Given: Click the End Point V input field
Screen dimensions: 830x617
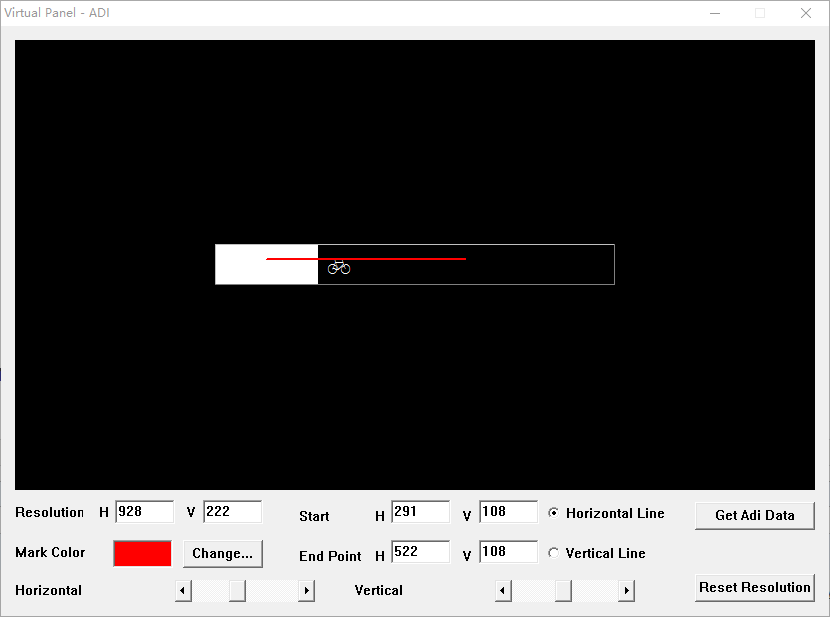Looking at the screenshot, I should 509,552.
